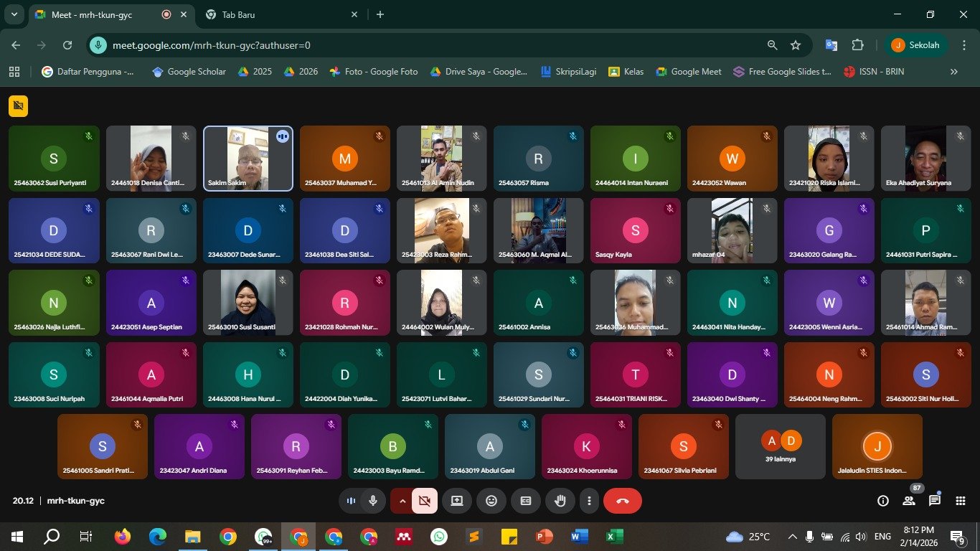Open meeting details info icon
The image size is (980, 551).
[883, 501]
